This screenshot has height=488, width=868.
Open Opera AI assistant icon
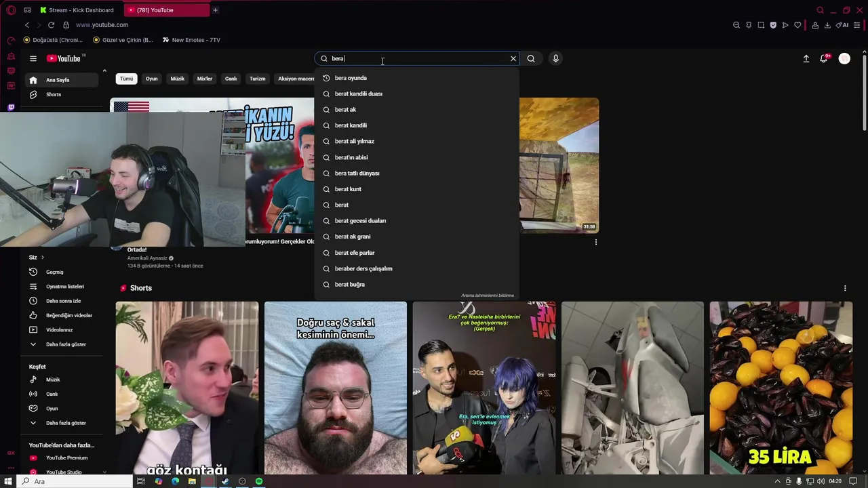click(842, 25)
